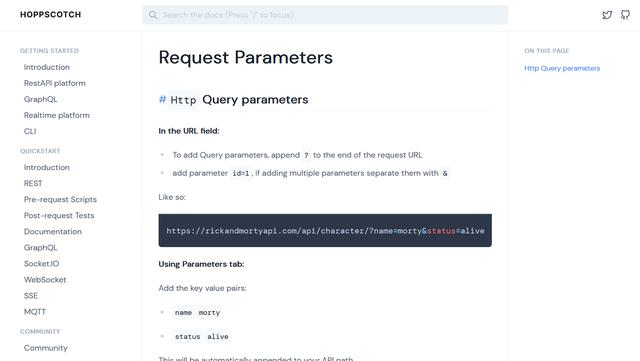Open the WebSocket quickstart page
The width and height of the screenshot is (640, 361).
coord(45,280)
